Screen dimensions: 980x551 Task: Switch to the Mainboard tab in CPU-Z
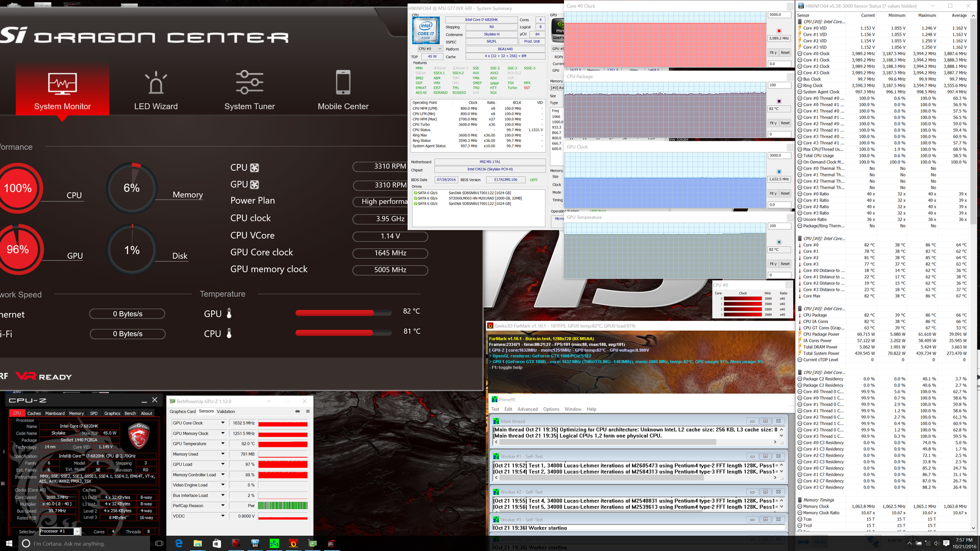55,413
